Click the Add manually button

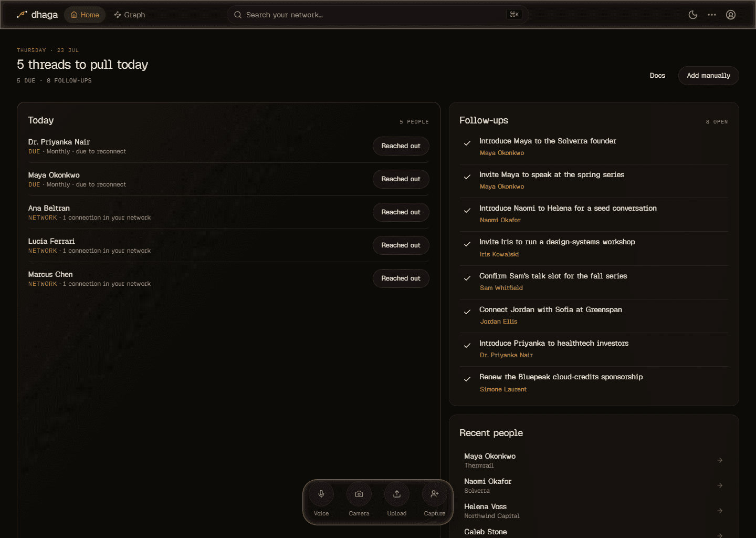(708, 76)
